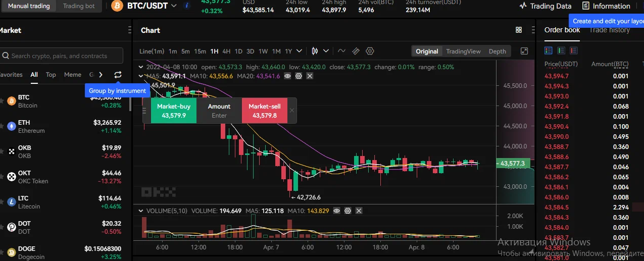Open the chart grid layout icon
Screen dimensions: 644x261
[x=518, y=30]
